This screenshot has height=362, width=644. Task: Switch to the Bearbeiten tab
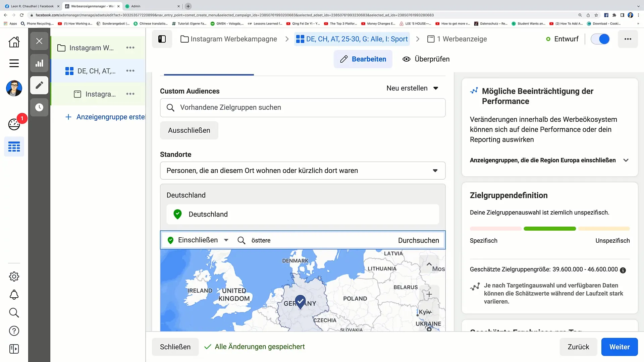363,59
